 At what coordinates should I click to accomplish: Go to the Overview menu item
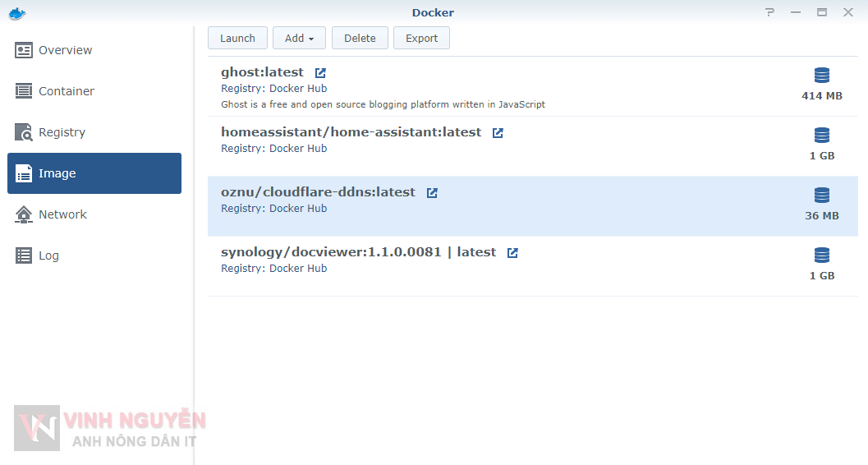click(94, 50)
